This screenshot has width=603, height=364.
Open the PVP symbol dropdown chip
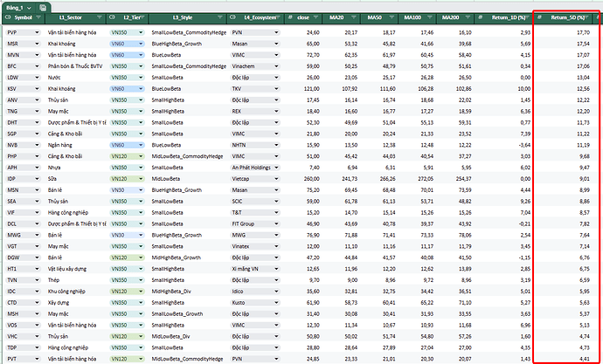tap(23, 32)
